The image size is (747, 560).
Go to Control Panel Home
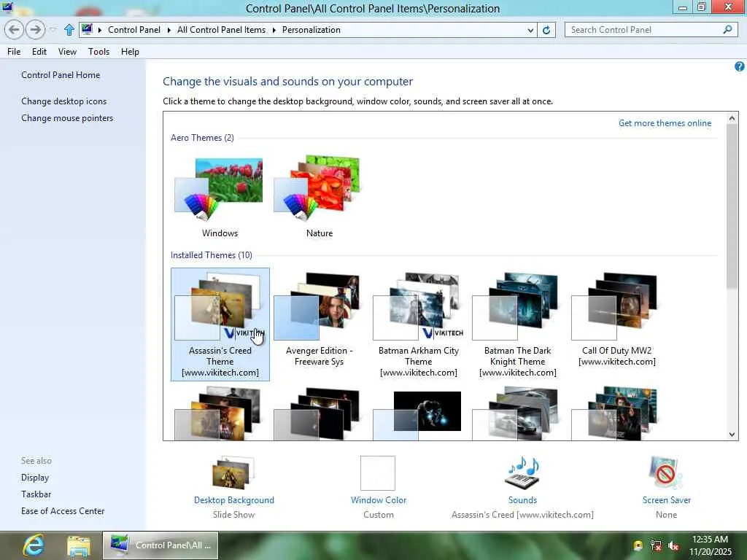61,75
